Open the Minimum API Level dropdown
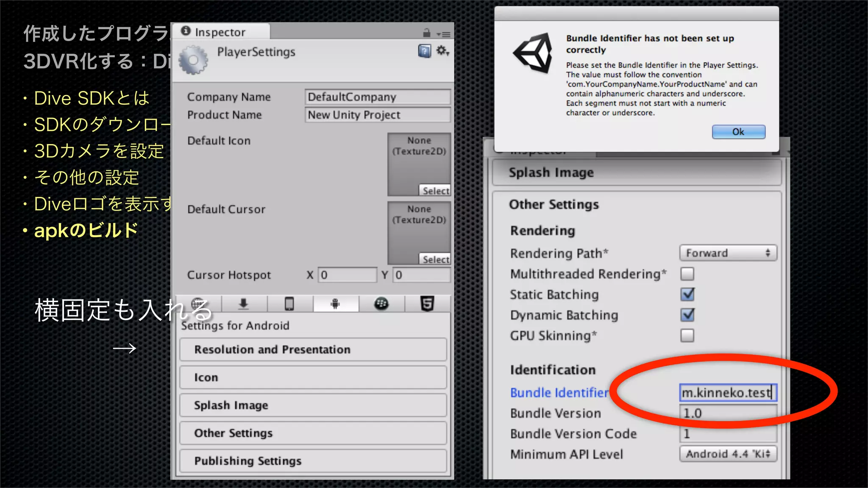Viewport: 868px width, 488px height. 728,454
